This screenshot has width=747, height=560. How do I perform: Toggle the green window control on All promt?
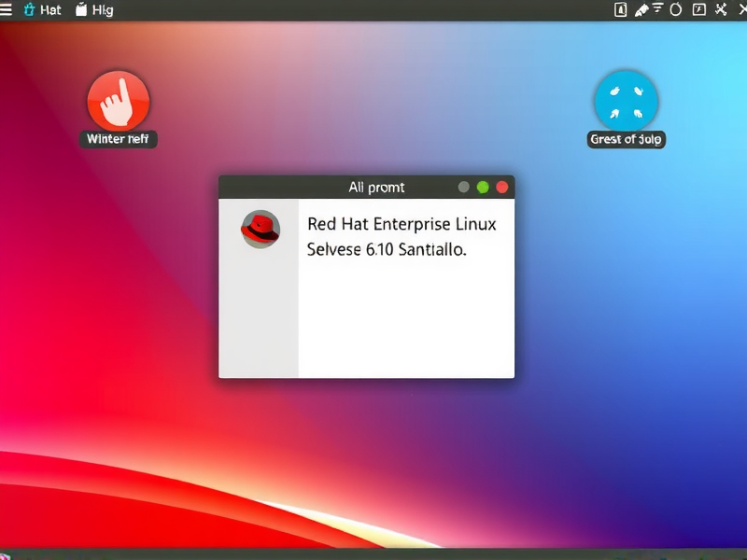coord(483,187)
